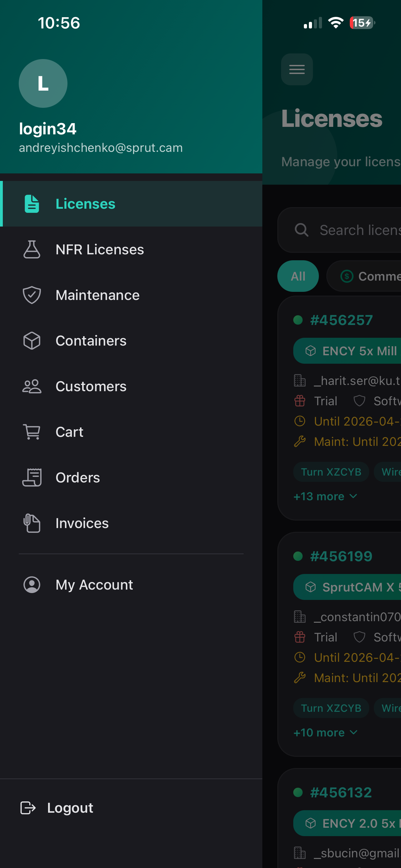Click the Invoices paperclip document icon
The width and height of the screenshot is (401, 868).
(32, 523)
